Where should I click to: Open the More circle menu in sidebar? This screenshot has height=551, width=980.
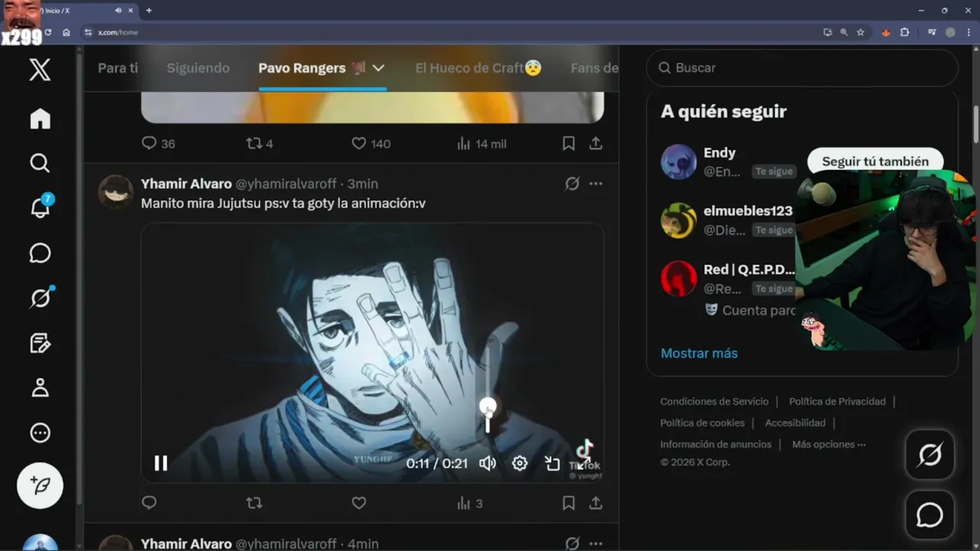pos(40,433)
